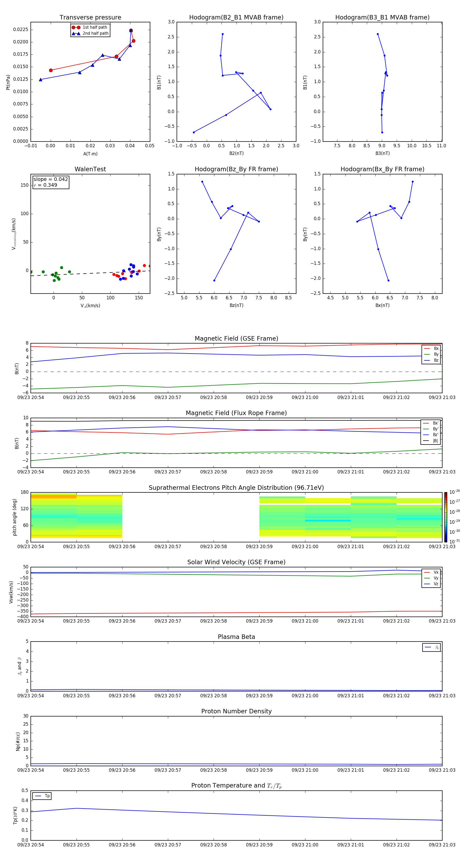Screen dimensions: 473x868
Task: Click the leftmost blue triangle in Transverse pressure plot
Action: click(x=40, y=79)
